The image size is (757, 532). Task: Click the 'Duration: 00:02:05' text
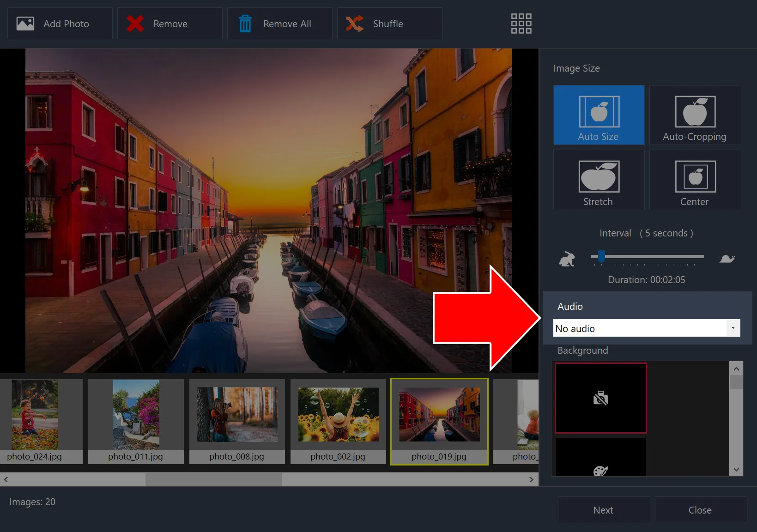(647, 280)
